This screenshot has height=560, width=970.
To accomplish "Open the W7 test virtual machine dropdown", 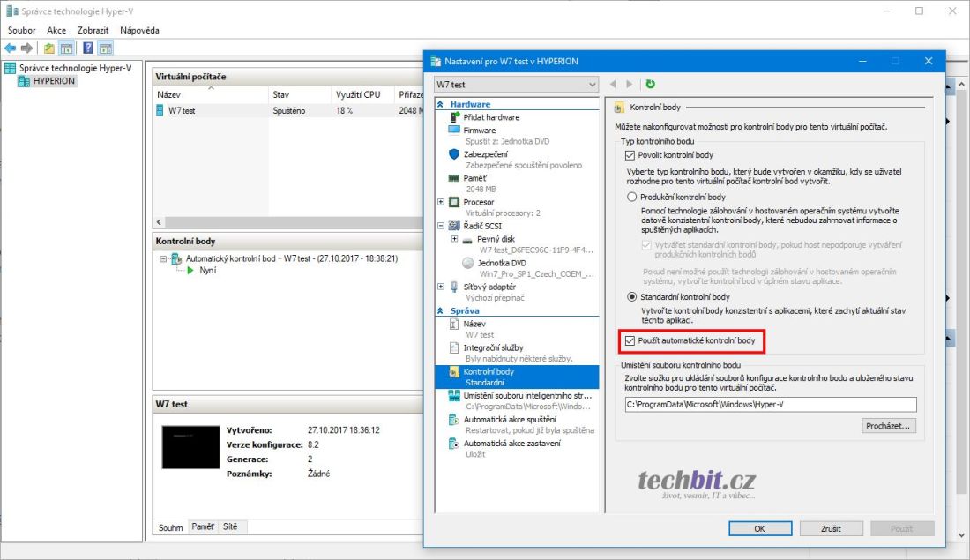I will pos(516,84).
